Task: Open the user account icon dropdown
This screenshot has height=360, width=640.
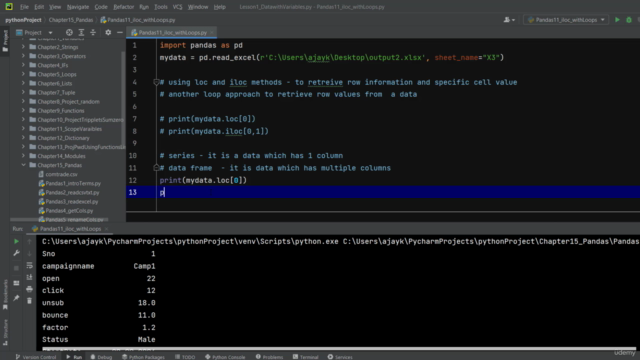Action: [509, 20]
